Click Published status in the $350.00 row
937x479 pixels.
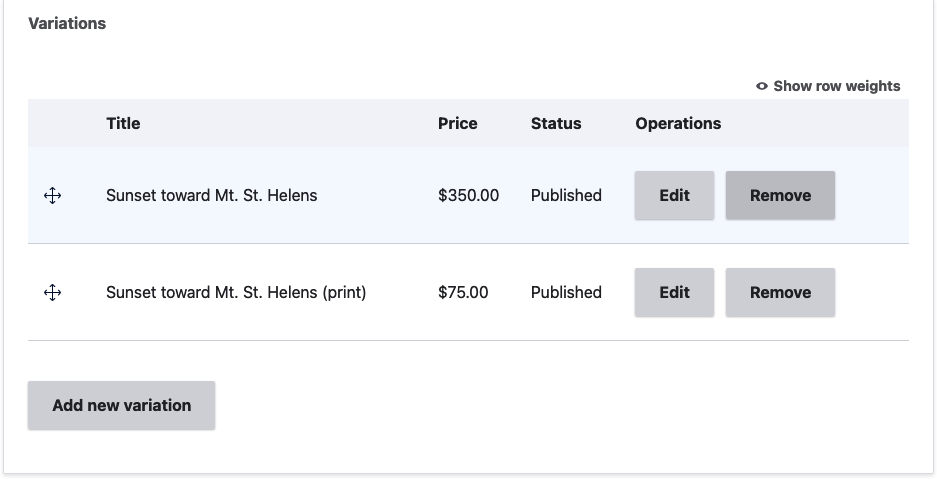(566, 195)
